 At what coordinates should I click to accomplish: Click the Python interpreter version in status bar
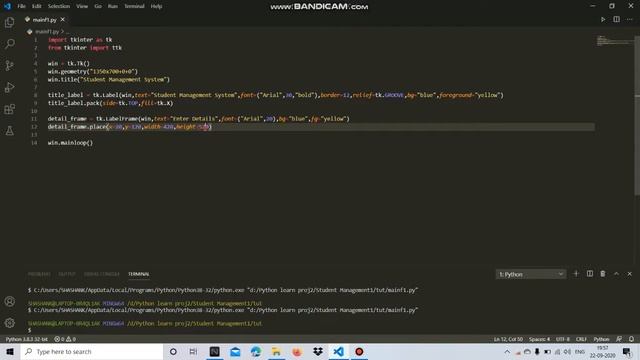click(x=27, y=339)
